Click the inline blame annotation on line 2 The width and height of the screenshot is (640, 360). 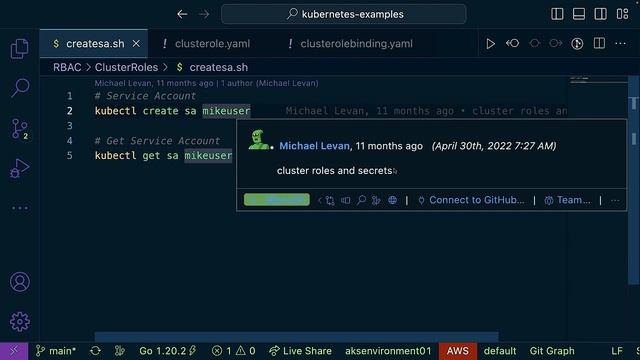[426, 111]
